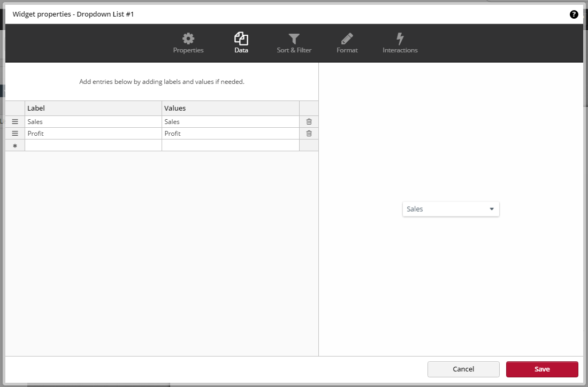Cancel the widget properties dialog
Viewport: 588px width, 387px height.
coord(463,369)
